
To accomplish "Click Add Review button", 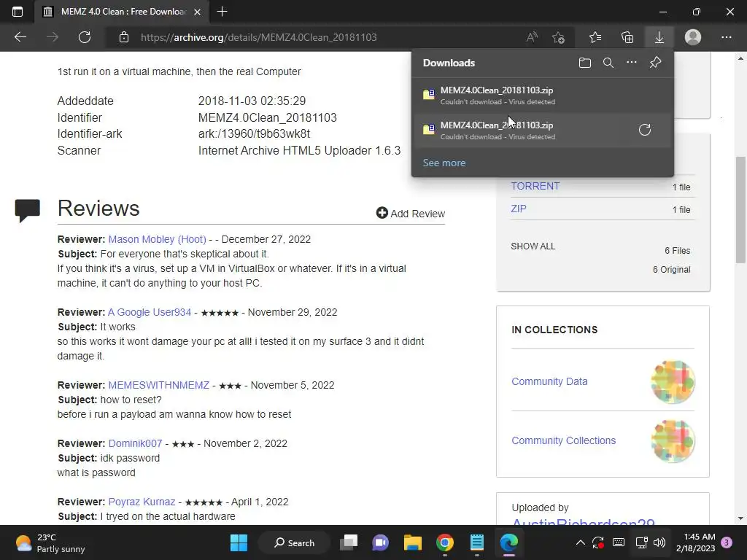I will click(411, 214).
